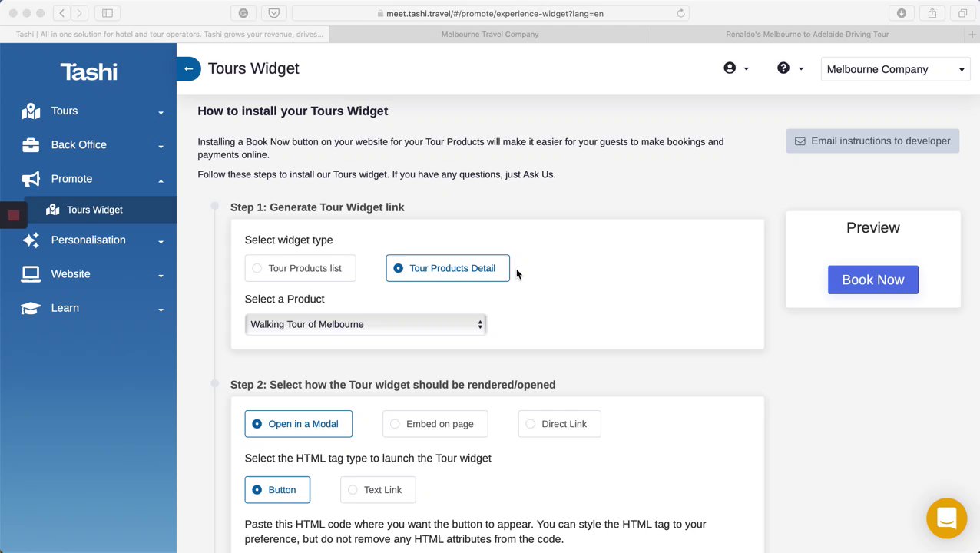Image resolution: width=980 pixels, height=553 pixels.
Task: Click the blue back arrow icon
Action: (188, 68)
